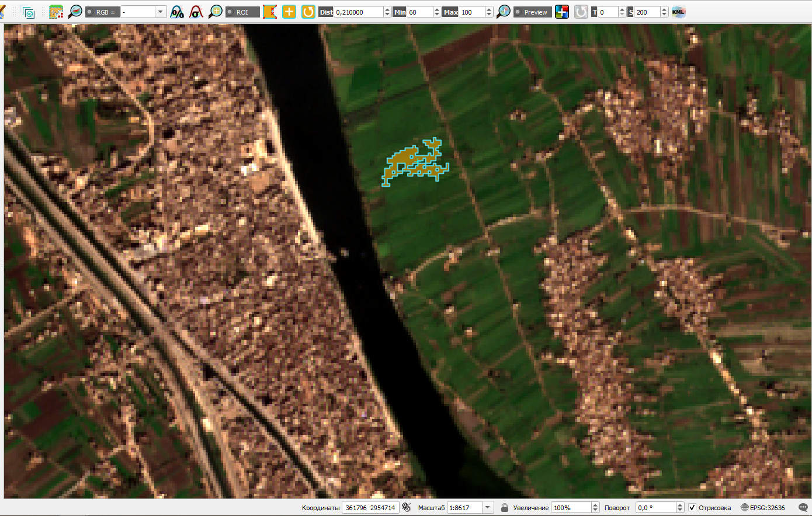The image size is (812, 516).
Task: Toggle the RGB display radio button
Action: [89, 12]
